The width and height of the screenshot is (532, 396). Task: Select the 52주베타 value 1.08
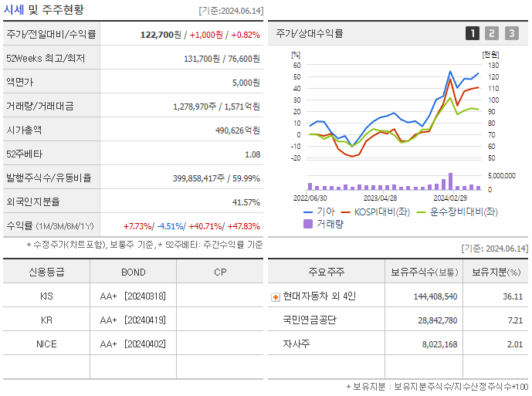tap(252, 154)
